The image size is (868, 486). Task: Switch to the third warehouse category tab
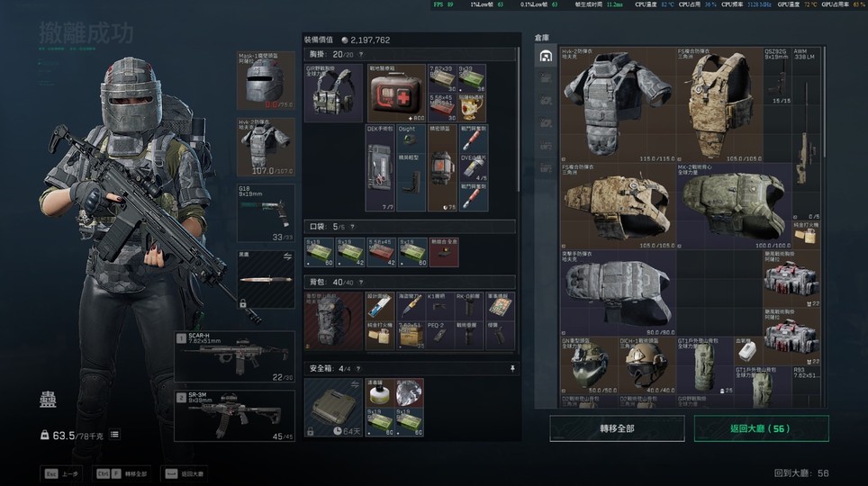pyautogui.click(x=546, y=100)
